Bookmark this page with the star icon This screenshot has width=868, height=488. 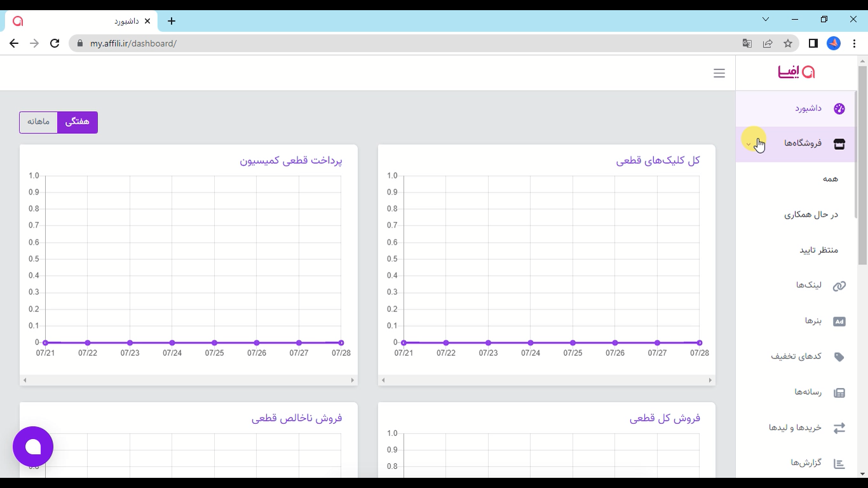click(x=788, y=43)
